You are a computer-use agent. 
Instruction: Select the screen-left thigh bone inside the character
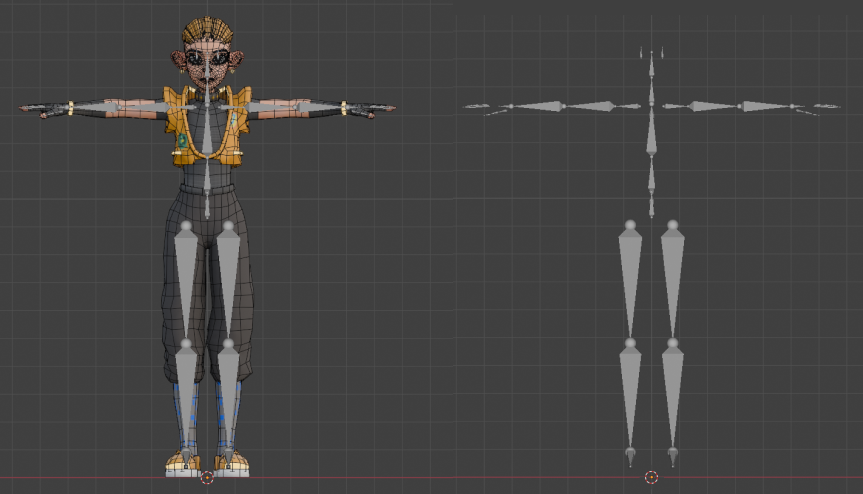tap(185, 280)
